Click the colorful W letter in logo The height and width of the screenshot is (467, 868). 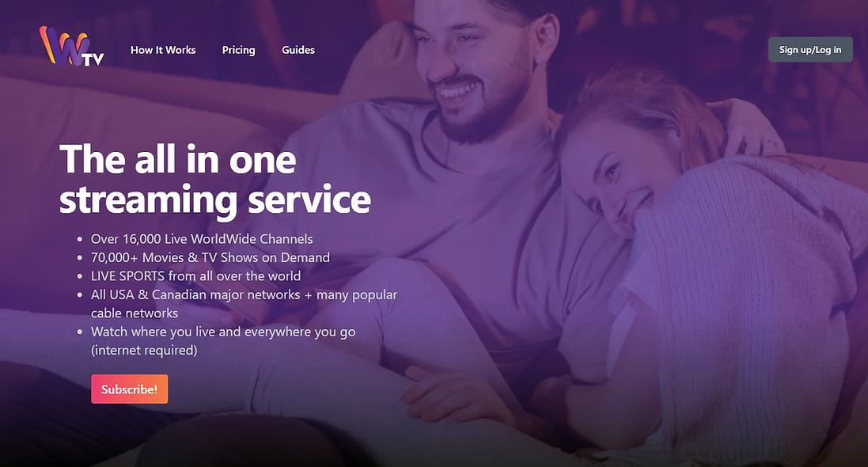click(63, 45)
